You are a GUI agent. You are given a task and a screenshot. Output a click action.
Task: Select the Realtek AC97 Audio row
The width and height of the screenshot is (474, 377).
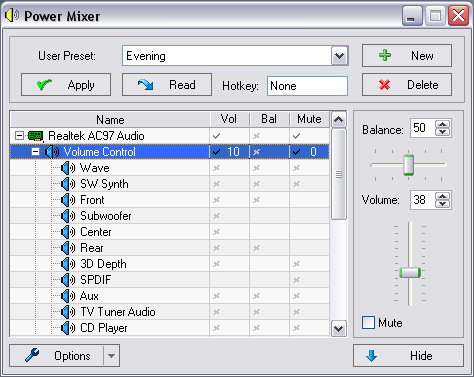pyautogui.click(x=170, y=136)
